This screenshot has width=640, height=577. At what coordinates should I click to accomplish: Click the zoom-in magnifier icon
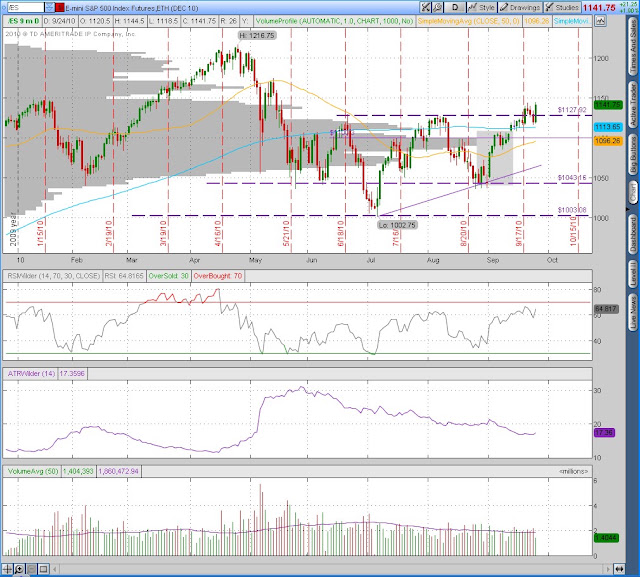[19, 569]
